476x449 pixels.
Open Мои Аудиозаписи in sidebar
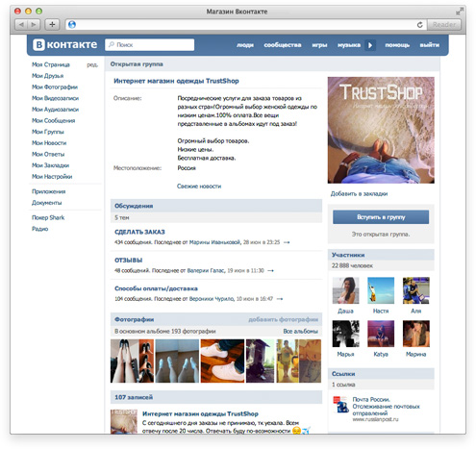[55, 110]
